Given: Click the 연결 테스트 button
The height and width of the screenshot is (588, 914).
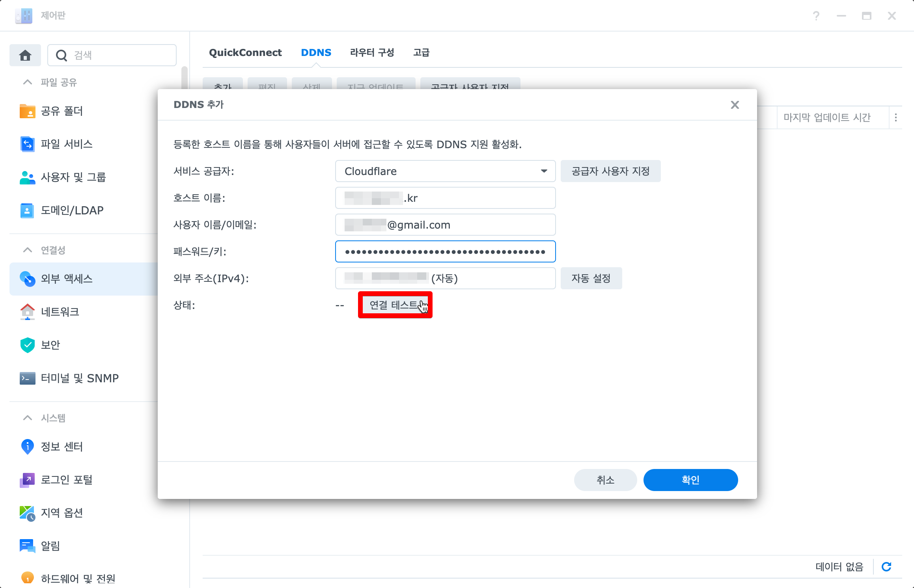Looking at the screenshot, I should click(x=395, y=305).
